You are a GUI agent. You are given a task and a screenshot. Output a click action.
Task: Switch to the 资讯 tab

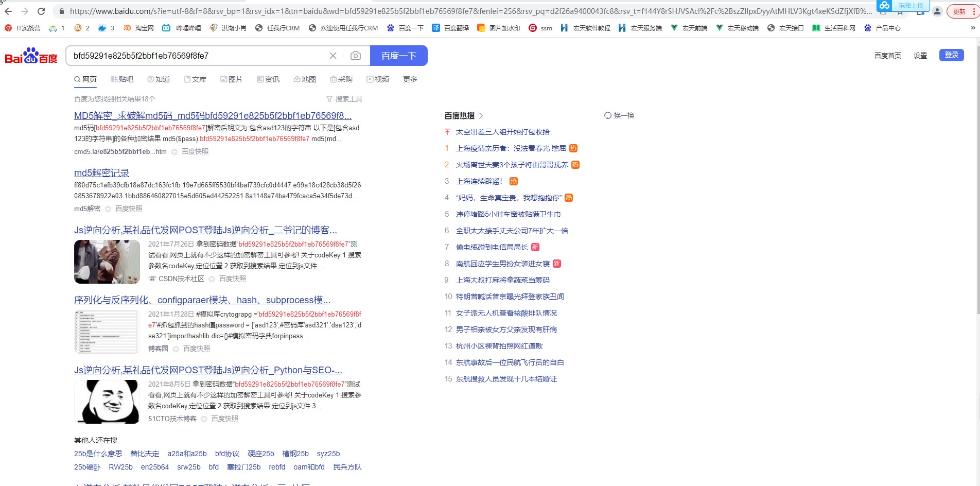point(268,79)
